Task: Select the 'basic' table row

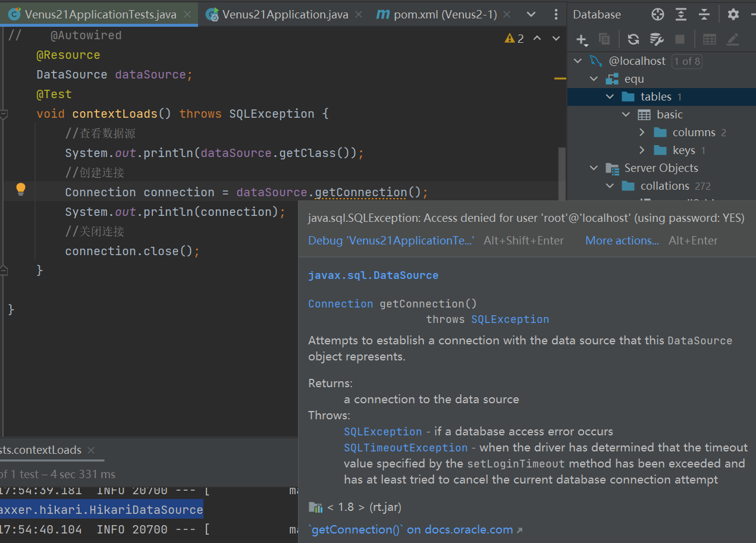Action: pyautogui.click(x=661, y=114)
